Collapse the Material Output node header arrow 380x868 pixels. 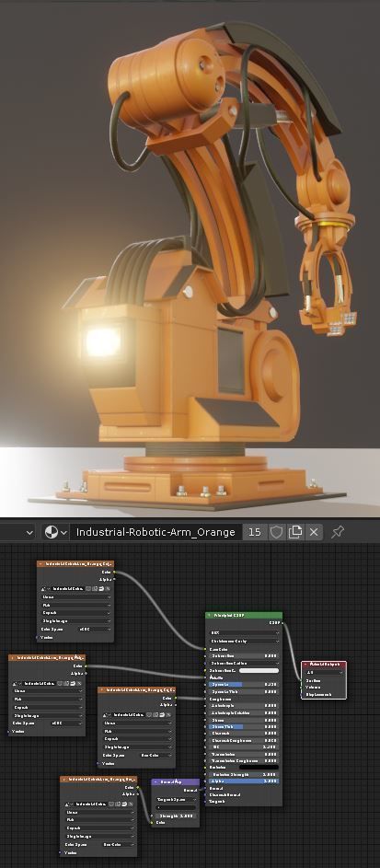[x=305, y=665]
